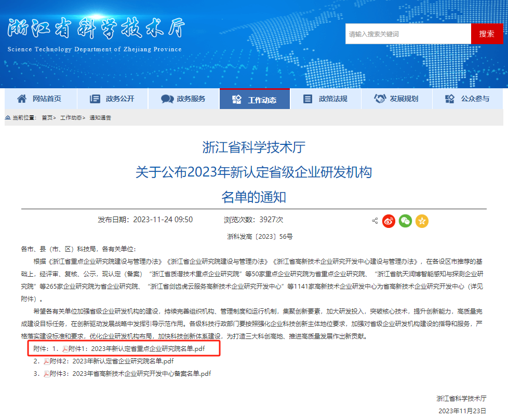
Task: Click the red 搜索 button
Action: [487, 34]
